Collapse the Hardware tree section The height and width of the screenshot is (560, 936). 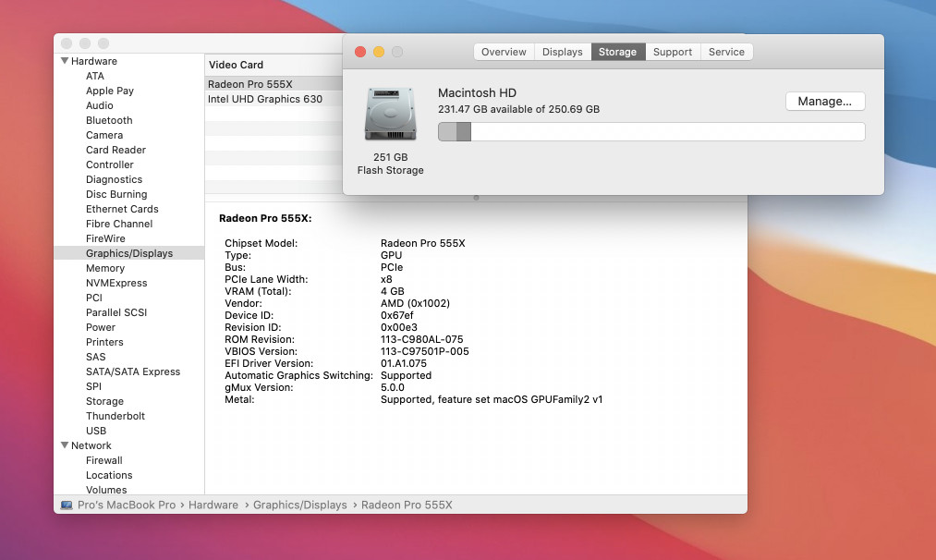(x=65, y=61)
